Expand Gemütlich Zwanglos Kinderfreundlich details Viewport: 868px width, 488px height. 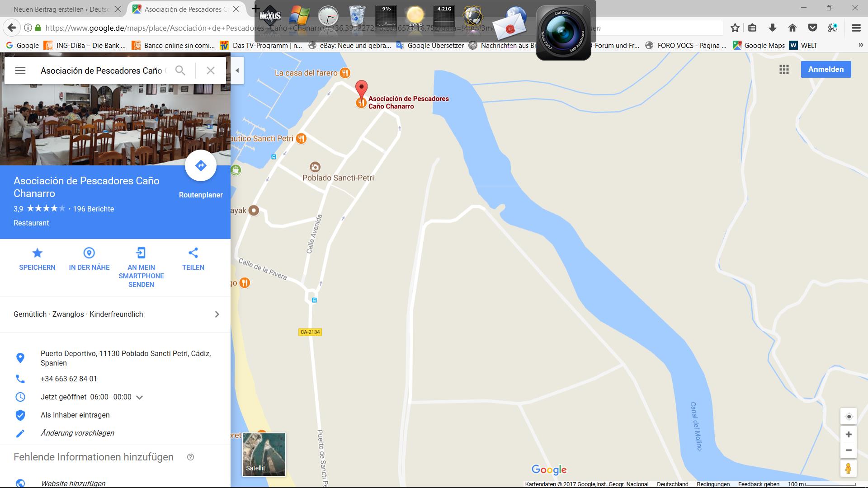[x=217, y=314]
